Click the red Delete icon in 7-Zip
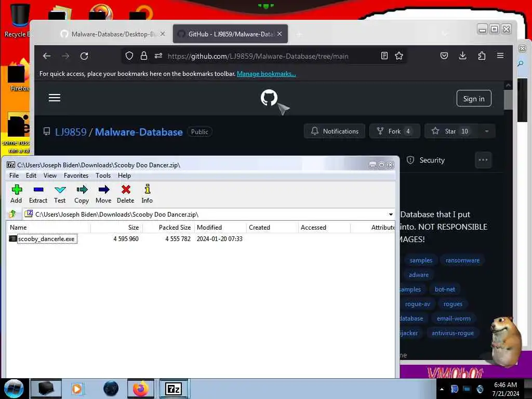Screen dimensions: 532x399 pos(126,194)
